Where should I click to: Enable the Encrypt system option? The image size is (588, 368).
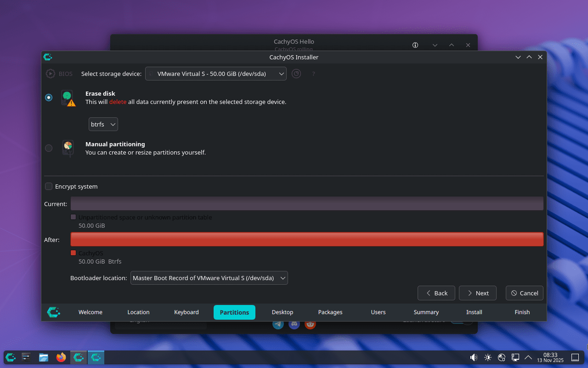click(x=49, y=186)
